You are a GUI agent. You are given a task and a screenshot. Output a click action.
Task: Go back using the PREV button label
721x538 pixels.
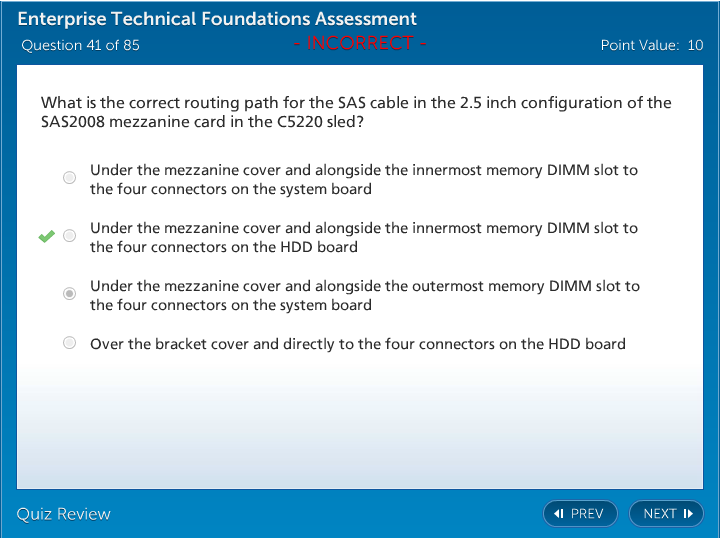pos(587,514)
